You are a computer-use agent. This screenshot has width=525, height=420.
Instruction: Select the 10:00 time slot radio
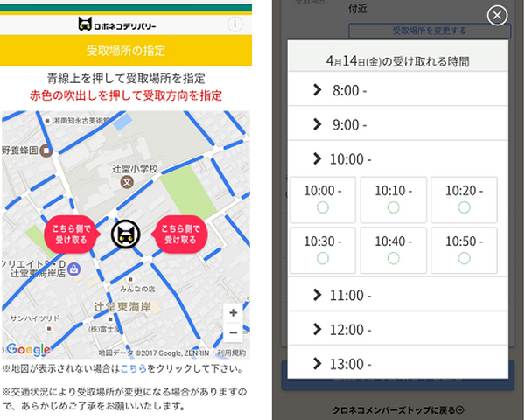tap(323, 207)
